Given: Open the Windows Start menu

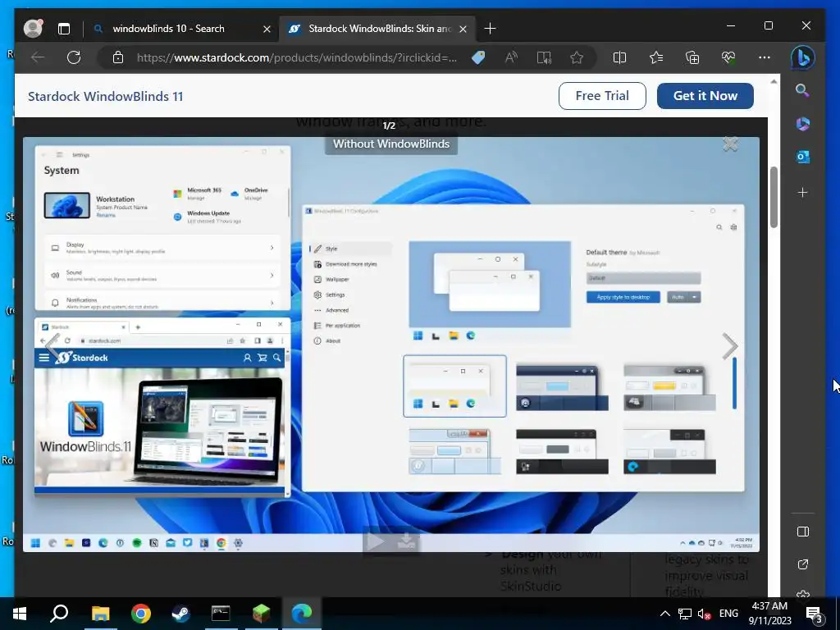Looking at the screenshot, I should click(x=20, y=614).
